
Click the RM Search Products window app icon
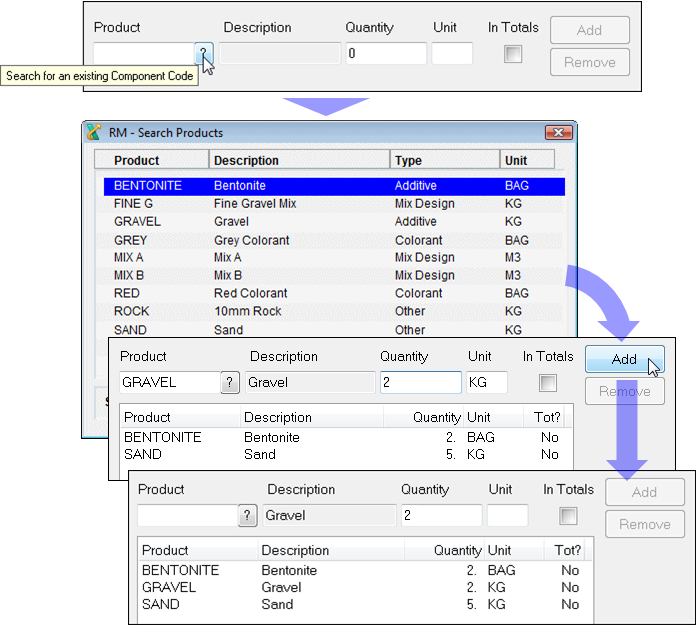click(x=94, y=132)
